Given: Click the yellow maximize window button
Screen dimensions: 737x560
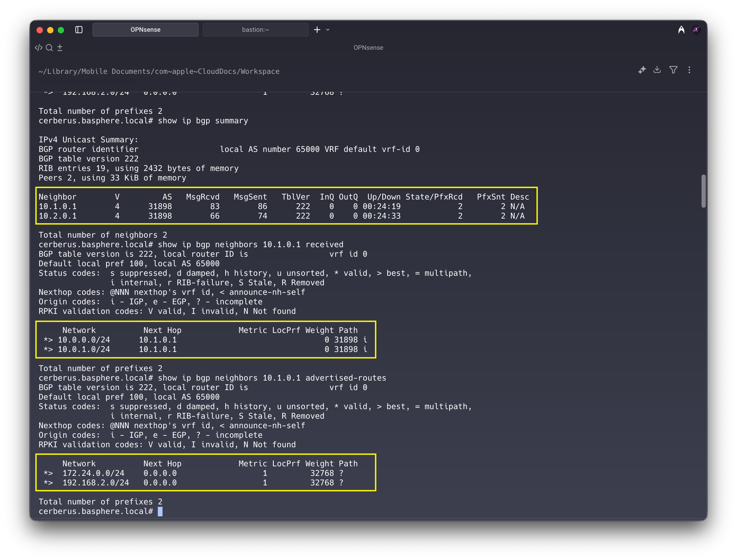Looking at the screenshot, I should 50,30.
